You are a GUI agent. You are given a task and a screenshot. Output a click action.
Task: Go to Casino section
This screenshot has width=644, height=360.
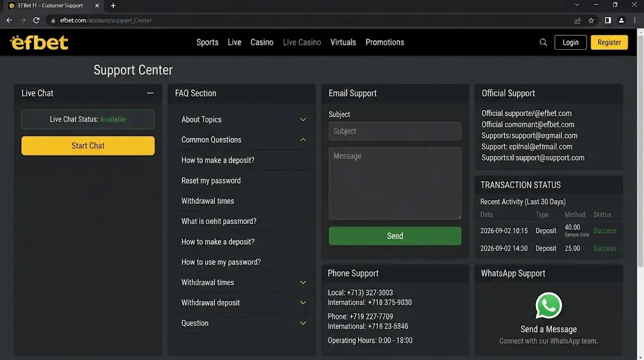click(x=262, y=42)
